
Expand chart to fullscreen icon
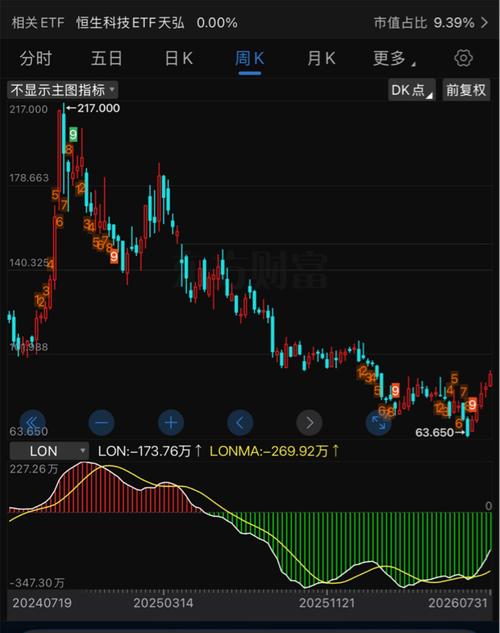click(379, 423)
